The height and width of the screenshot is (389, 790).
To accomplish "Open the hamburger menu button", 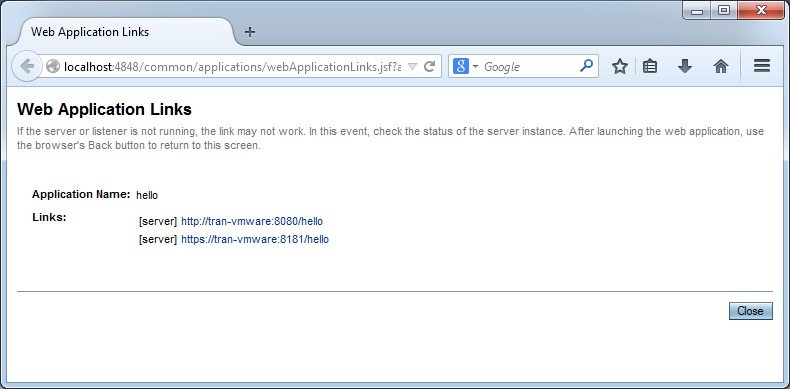I will click(x=762, y=66).
